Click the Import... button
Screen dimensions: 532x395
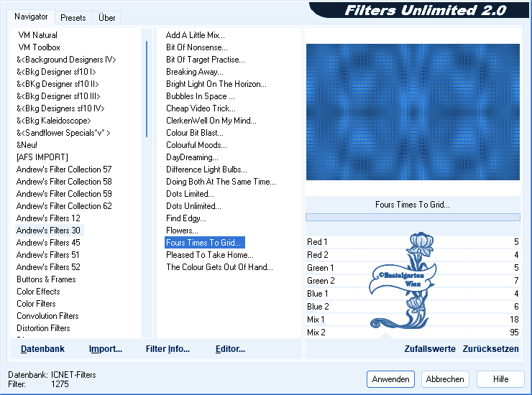point(106,349)
